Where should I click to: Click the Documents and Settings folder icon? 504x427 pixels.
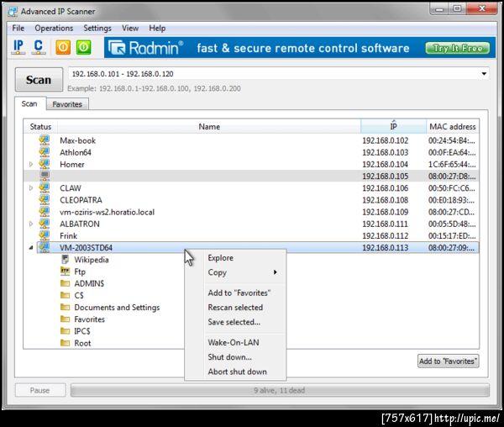click(x=66, y=307)
